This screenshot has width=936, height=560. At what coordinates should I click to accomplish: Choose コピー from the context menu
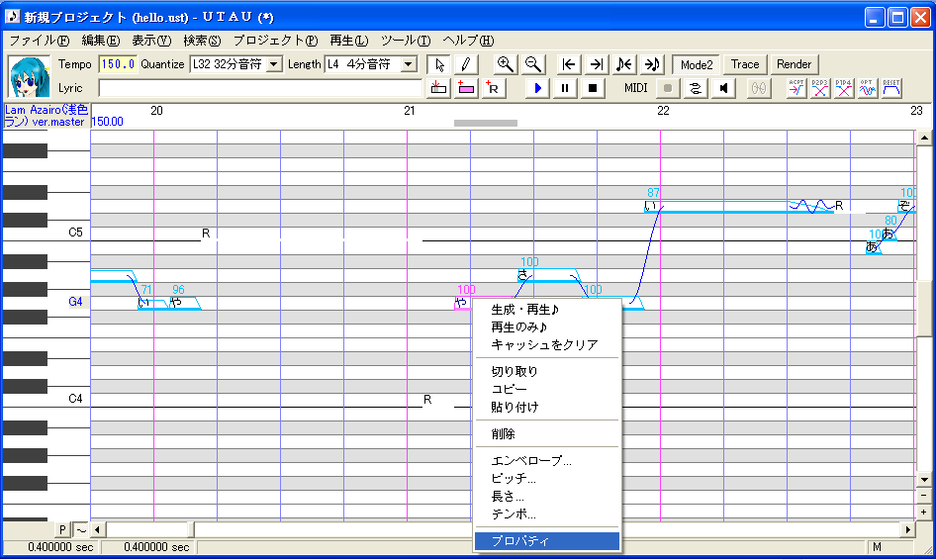tap(547, 389)
